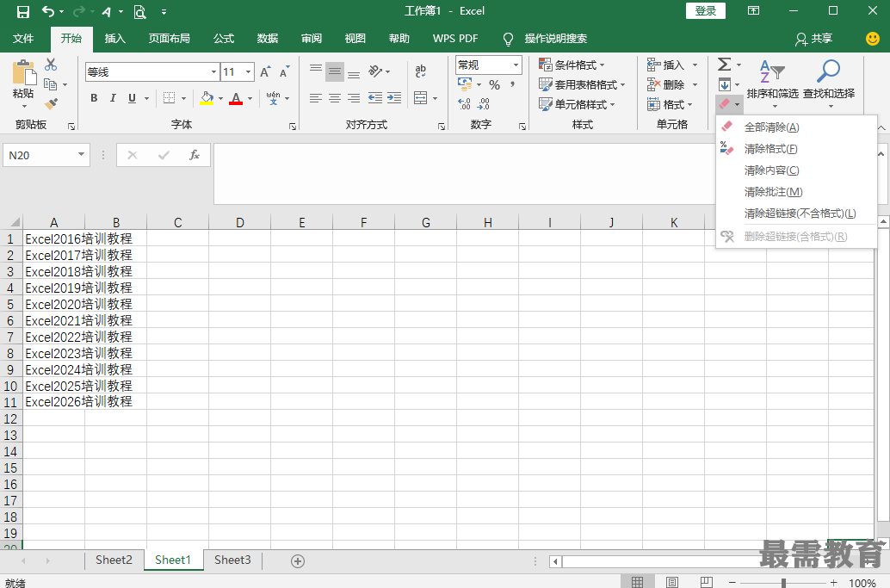Decrease decimal places
890x588 pixels.
[x=484, y=104]
